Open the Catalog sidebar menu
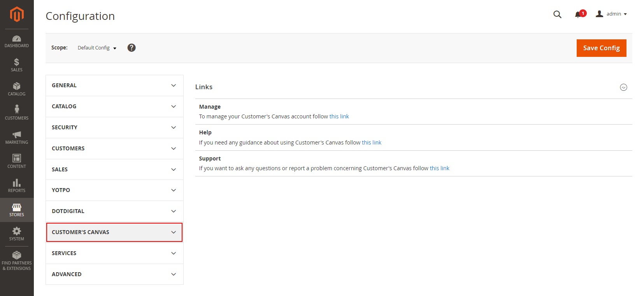The width and height of the screenshot is (644, 296). pyautogui.click(x=17, y=89)
